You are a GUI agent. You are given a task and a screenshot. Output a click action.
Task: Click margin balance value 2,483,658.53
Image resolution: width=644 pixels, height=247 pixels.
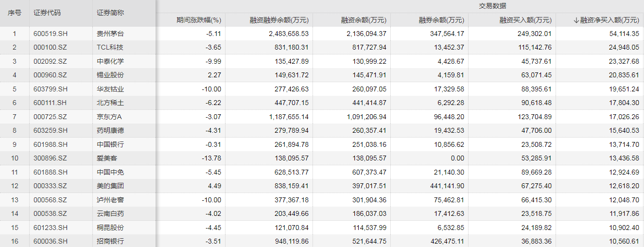click(x=289, y=34)
